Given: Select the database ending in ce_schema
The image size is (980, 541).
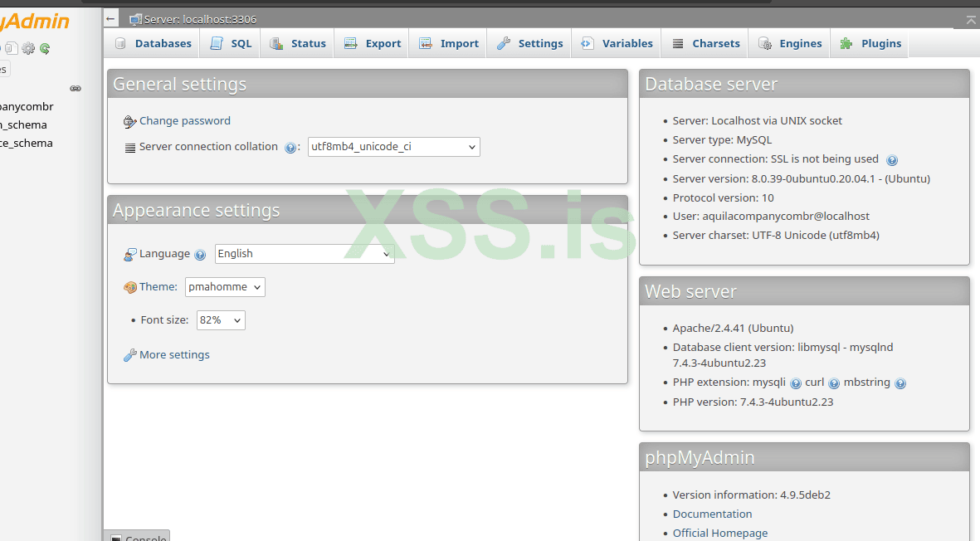Looking at the screenshot, I should tap(27, 143).
